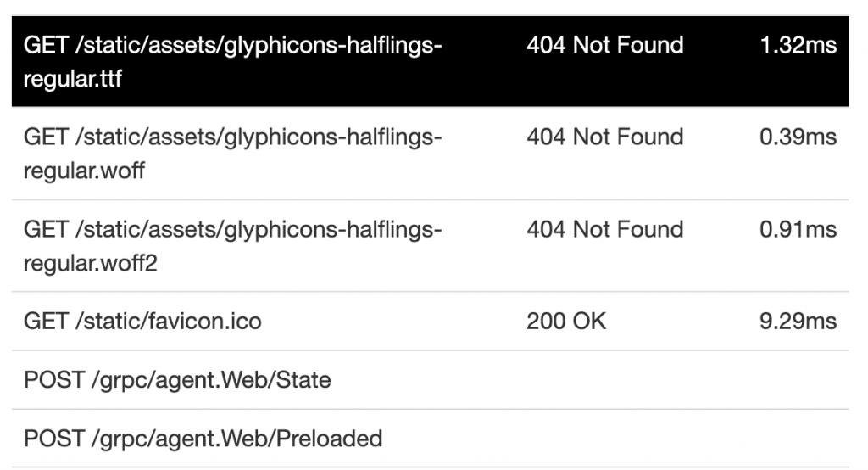The height and width of the screenshot is (470, 868).
Task: Click the 404 Not Found status for .woff2 request
Action: 605,229
